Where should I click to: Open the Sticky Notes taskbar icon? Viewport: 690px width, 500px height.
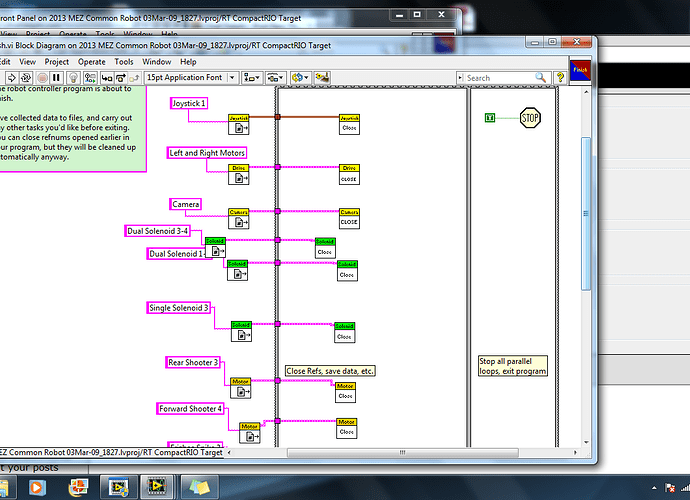[x=199, y=487]
